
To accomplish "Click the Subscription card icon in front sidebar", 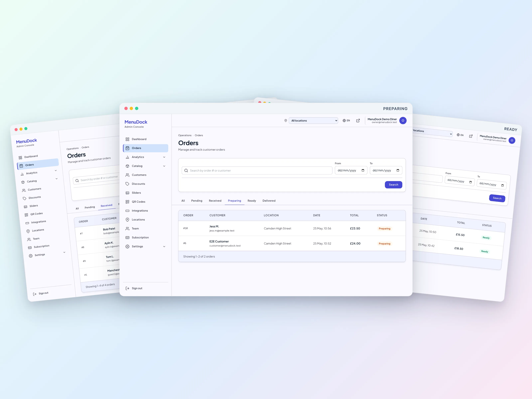I will click(x=128, y=237).
